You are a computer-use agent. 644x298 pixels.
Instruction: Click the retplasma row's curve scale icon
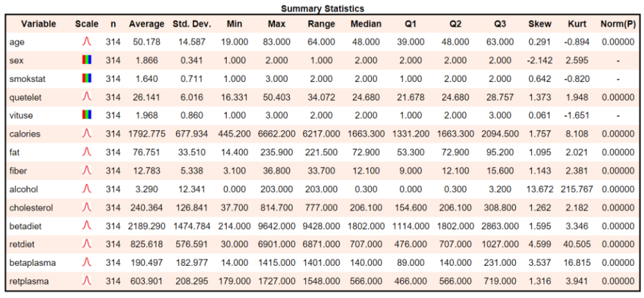coord(87,281)
